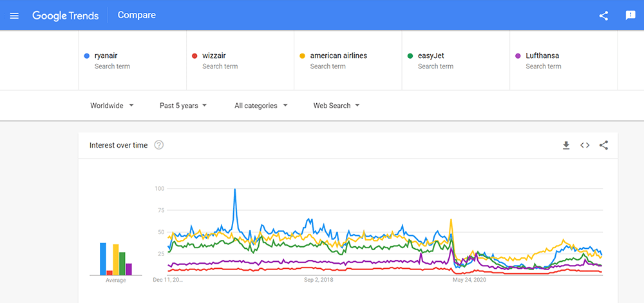
Task: Expand the Worldwide region dropdown
Action: tap(112, 106)
